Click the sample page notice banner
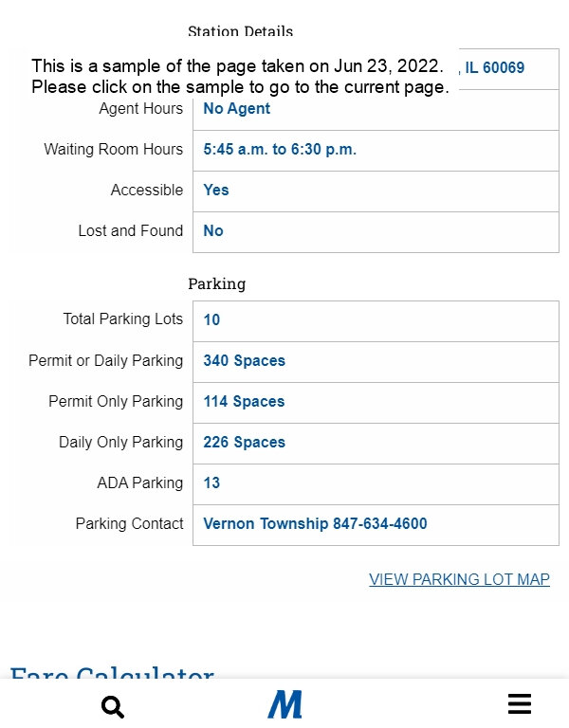This screenshot has width=569, height=728. pyautogui.click(x=240, y=76)
